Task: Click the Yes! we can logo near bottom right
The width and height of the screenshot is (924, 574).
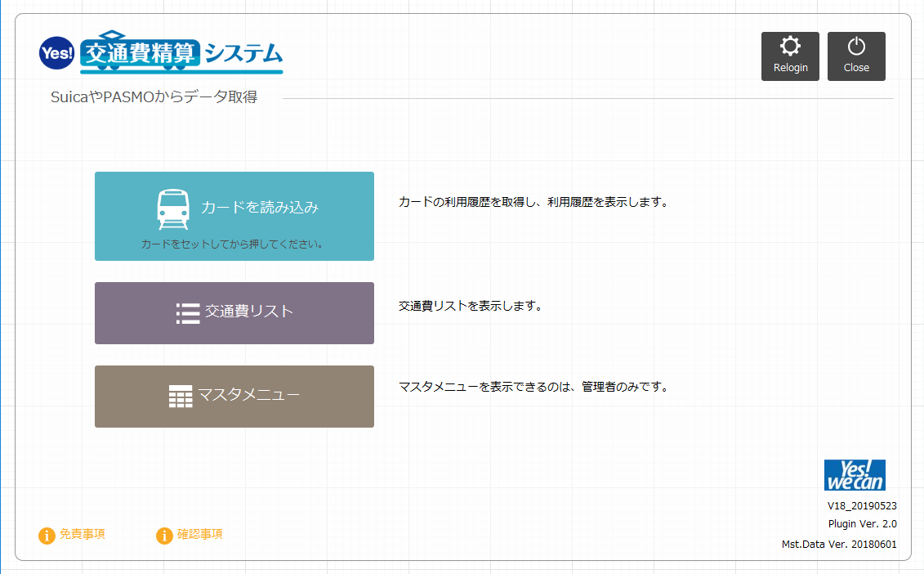Action: (855, 473)
